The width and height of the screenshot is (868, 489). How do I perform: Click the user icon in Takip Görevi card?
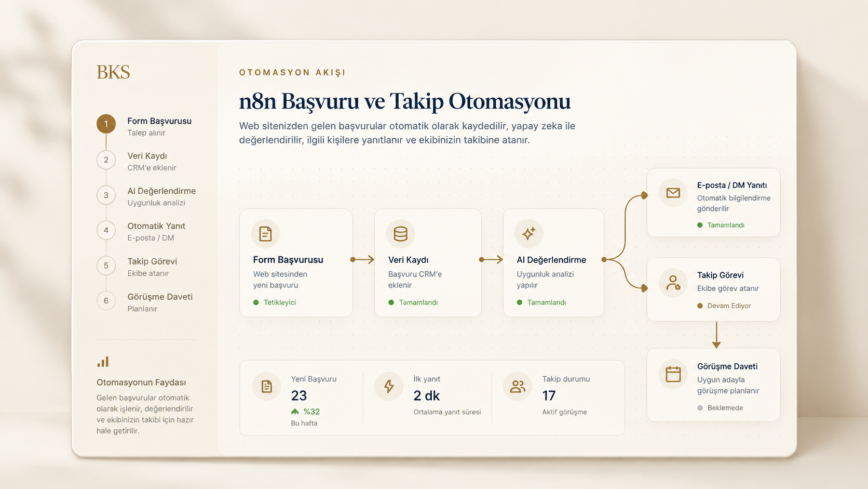point(673,283)
